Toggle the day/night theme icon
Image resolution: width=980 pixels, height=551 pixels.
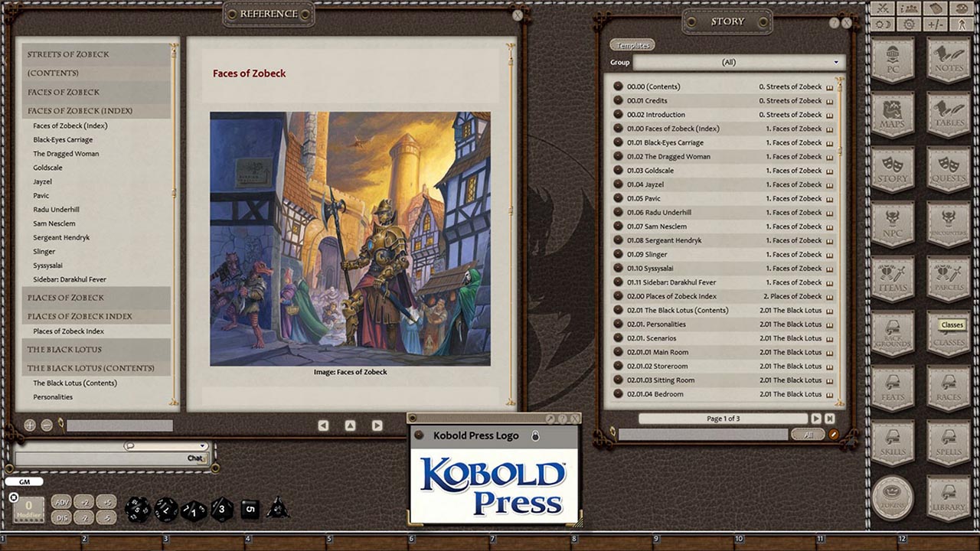coord(882,24)
